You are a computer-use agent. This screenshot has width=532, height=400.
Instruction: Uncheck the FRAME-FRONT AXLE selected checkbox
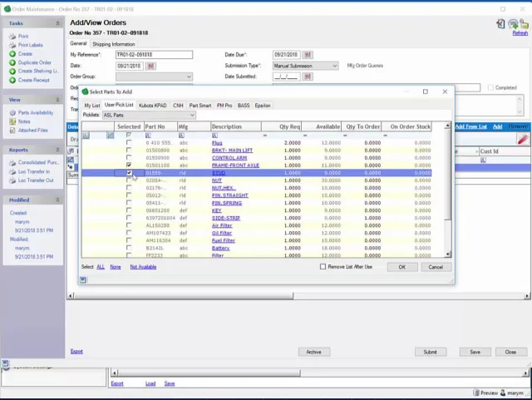tap(129, 165)
